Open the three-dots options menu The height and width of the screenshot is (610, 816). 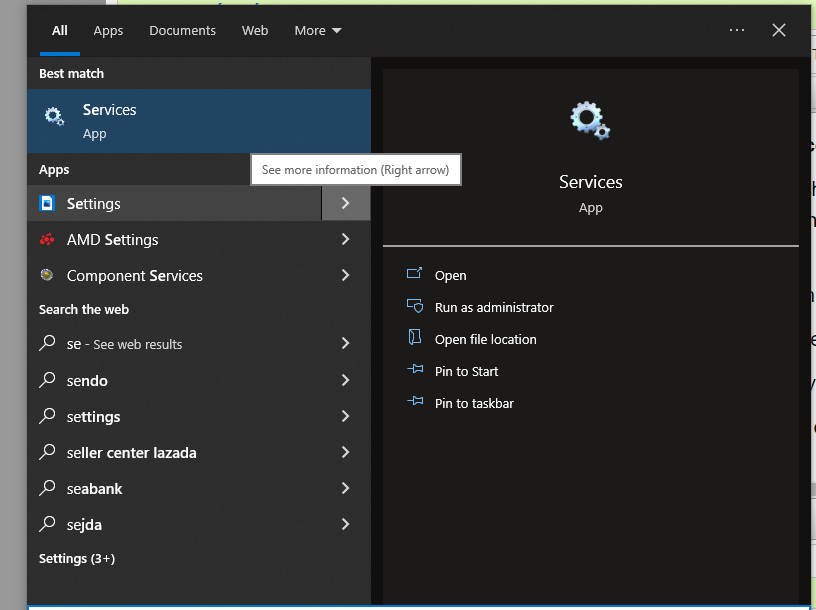[x=736, y=30]
